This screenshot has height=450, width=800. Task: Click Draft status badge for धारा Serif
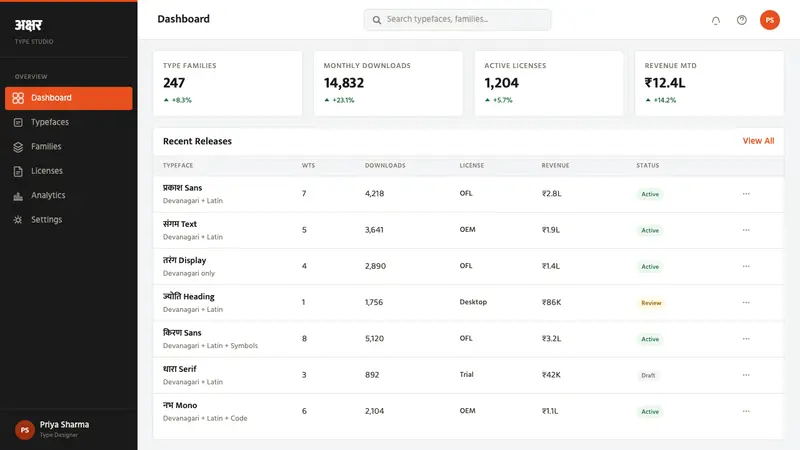coord(648,376)
